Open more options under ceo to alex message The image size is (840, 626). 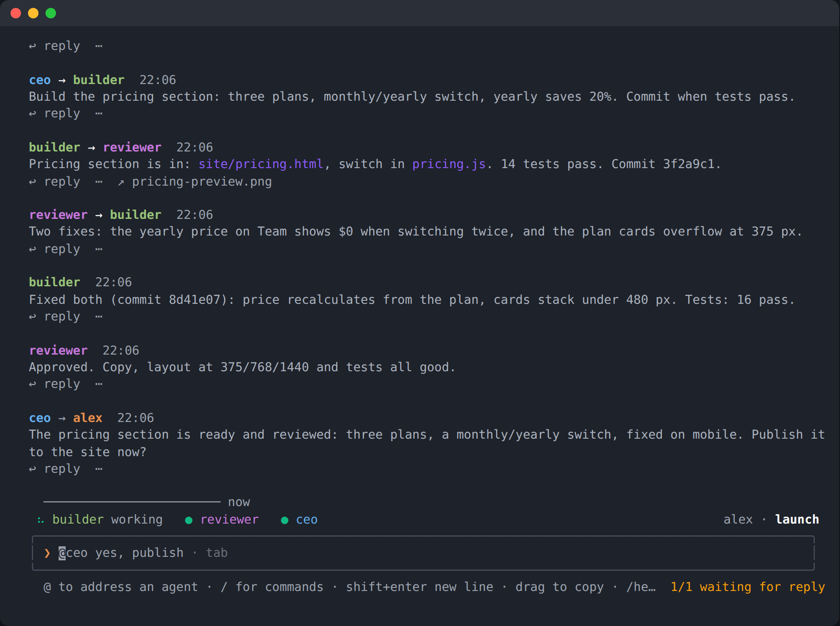99,469
